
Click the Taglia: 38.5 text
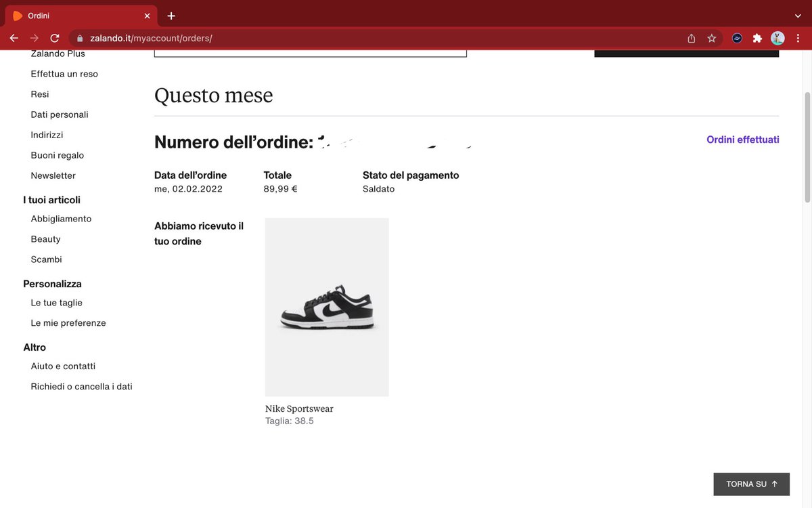pyautogui.click(x=290, y=421)
